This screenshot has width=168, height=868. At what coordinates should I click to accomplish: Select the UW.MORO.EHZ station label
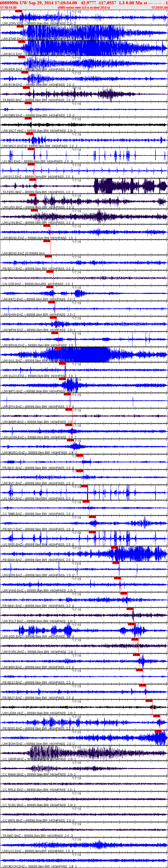coord(39,453)
